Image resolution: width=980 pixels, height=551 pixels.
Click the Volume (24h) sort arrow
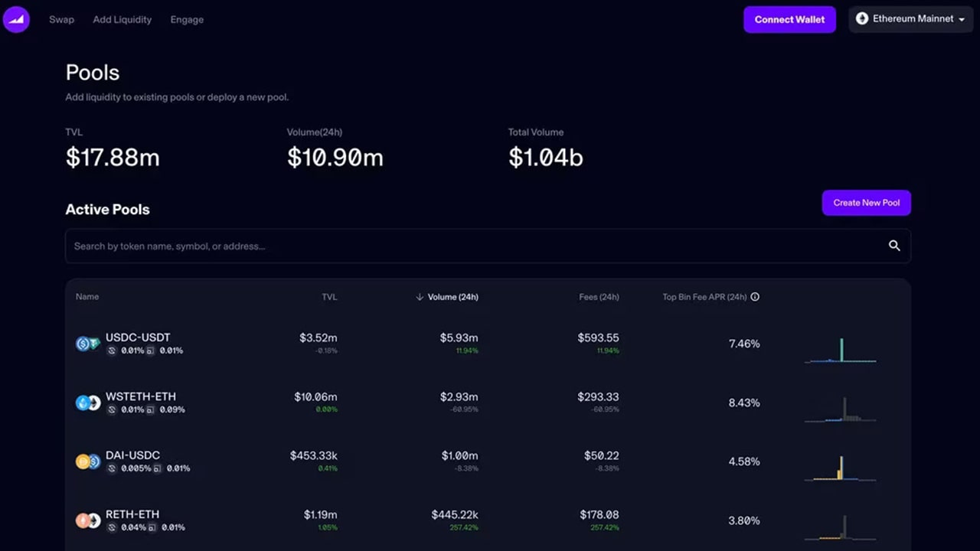(x=420, y=297)
